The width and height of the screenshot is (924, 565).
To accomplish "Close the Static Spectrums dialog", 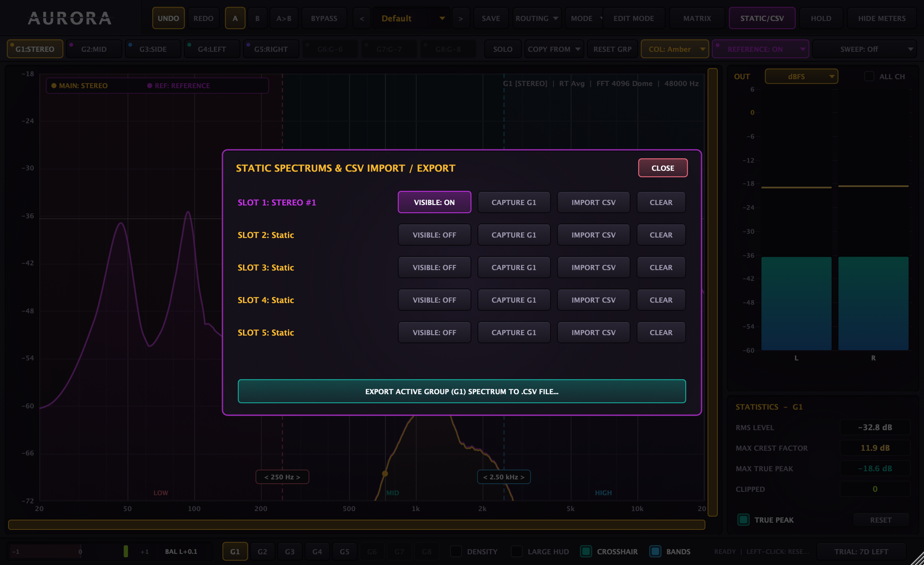I will (x=663, y=168).
